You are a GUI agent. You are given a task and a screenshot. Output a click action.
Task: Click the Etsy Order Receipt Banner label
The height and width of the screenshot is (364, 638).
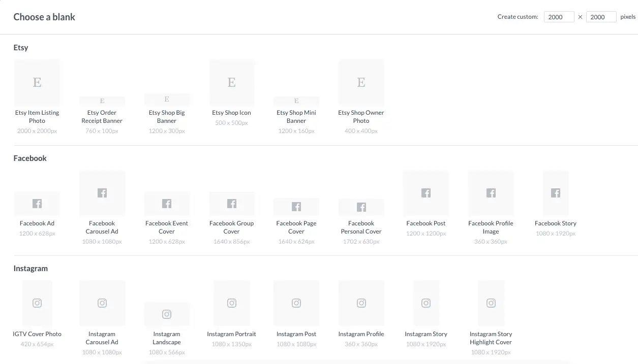click(102, 117)
